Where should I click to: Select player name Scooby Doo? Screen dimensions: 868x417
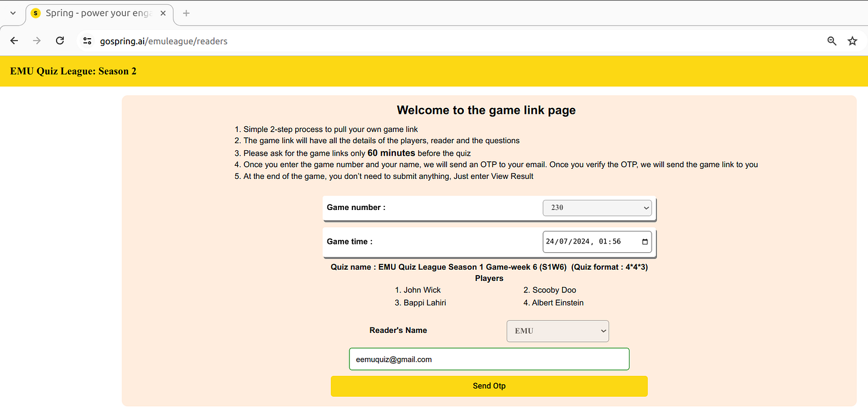coord(554,290)
